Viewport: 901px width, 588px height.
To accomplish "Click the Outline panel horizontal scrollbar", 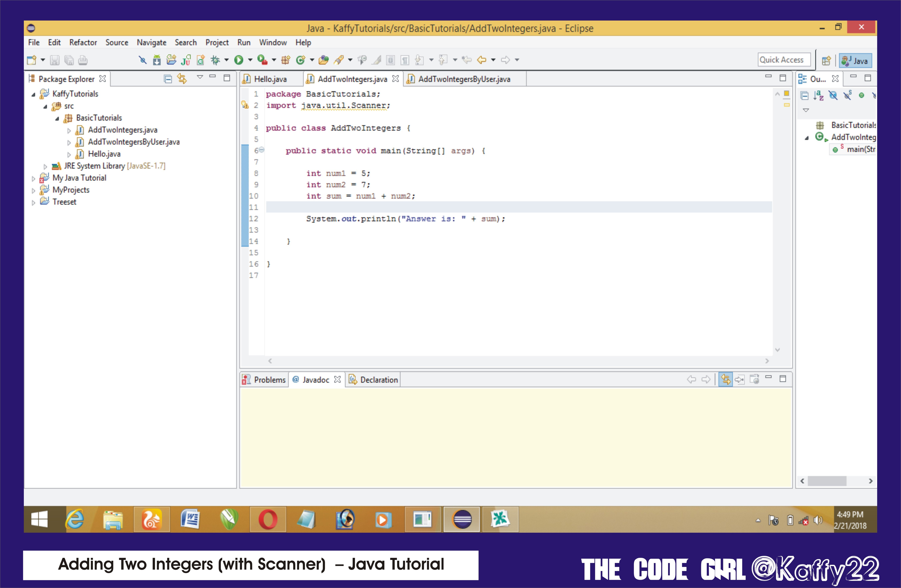I will [827, 481].
